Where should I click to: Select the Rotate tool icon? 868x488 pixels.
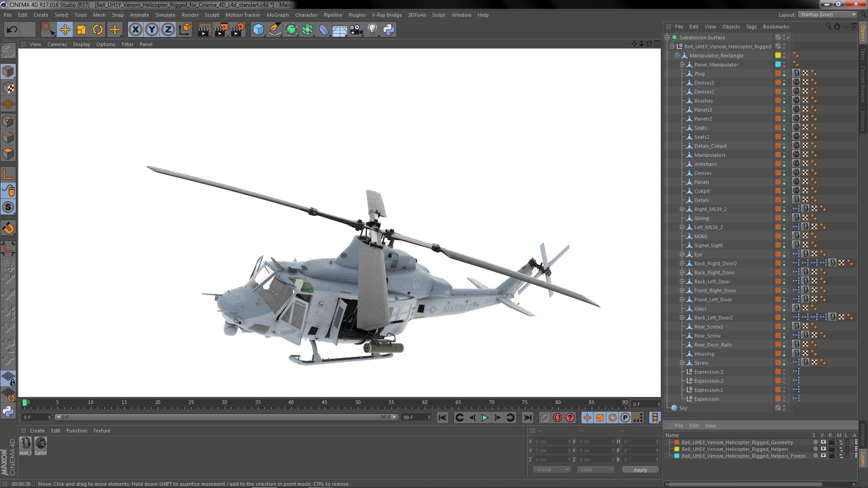tap(98, 30)
